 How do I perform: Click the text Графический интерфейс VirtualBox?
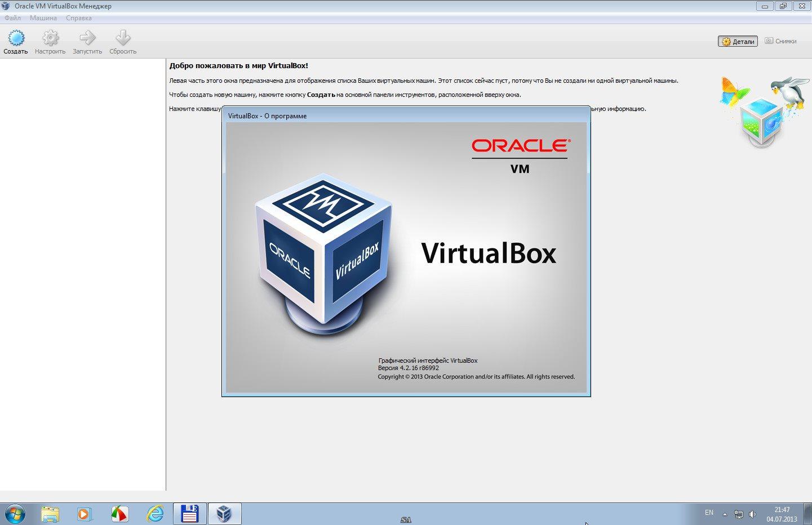tap(428, 361)
